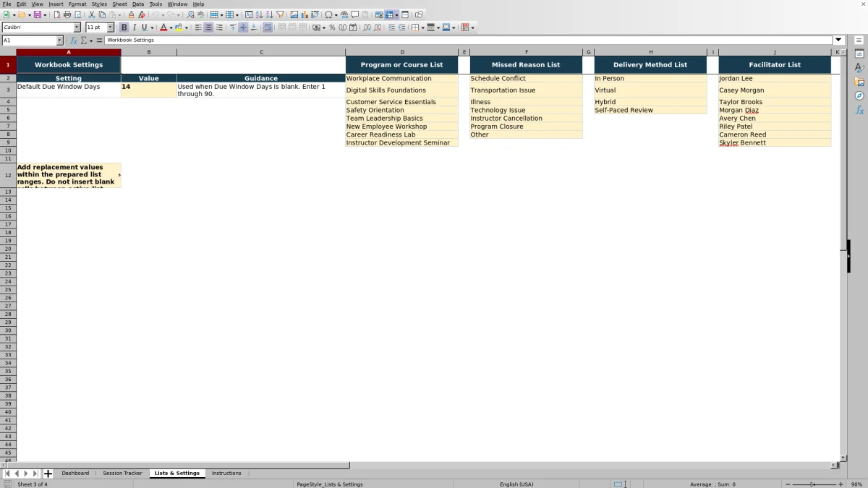Expand the formula bar input line
Viewport: 868px width, 488px height.
point(838,40)
